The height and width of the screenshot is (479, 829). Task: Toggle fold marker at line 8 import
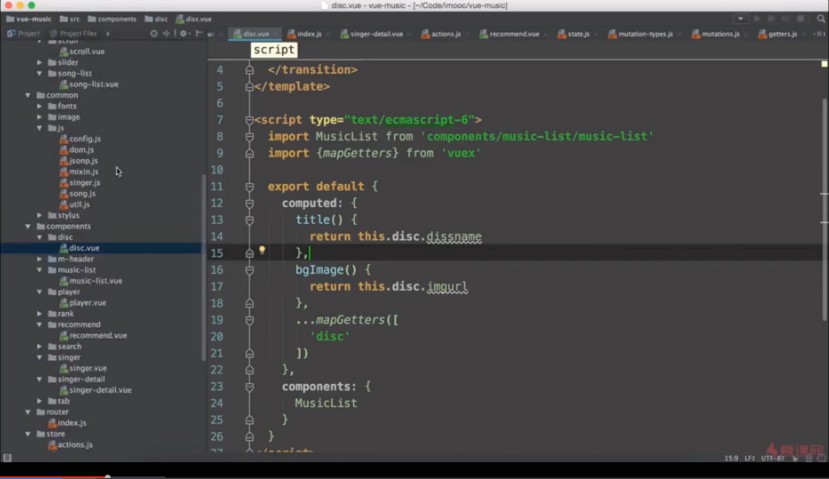click(x=250, y=136)
